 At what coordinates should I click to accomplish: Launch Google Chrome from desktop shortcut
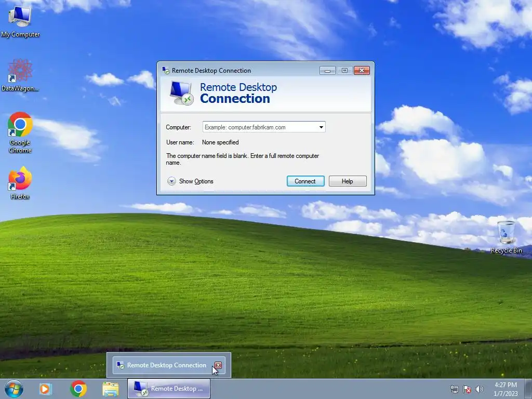coord(20,132)
